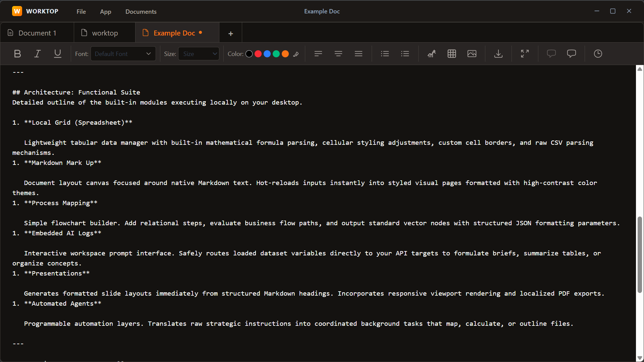Image resolution: width=644 pixels, height=362 pixels.
Task: Click the highlighter pen icon
Action: pos(296,54)
